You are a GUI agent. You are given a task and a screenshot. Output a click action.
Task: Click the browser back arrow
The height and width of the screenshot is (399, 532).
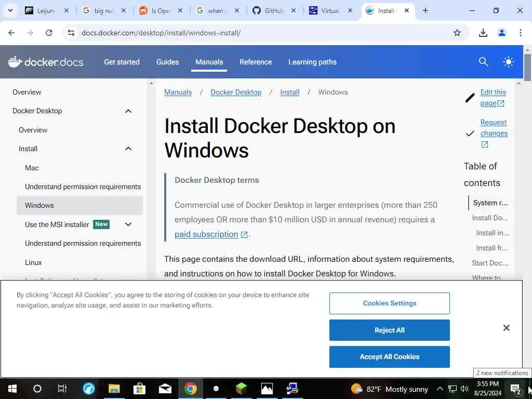pos(11,33)
